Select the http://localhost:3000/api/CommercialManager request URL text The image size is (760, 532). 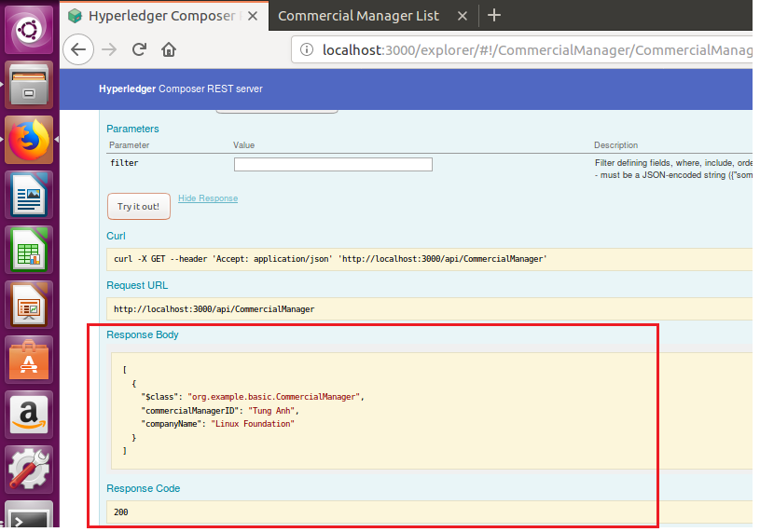214,309
